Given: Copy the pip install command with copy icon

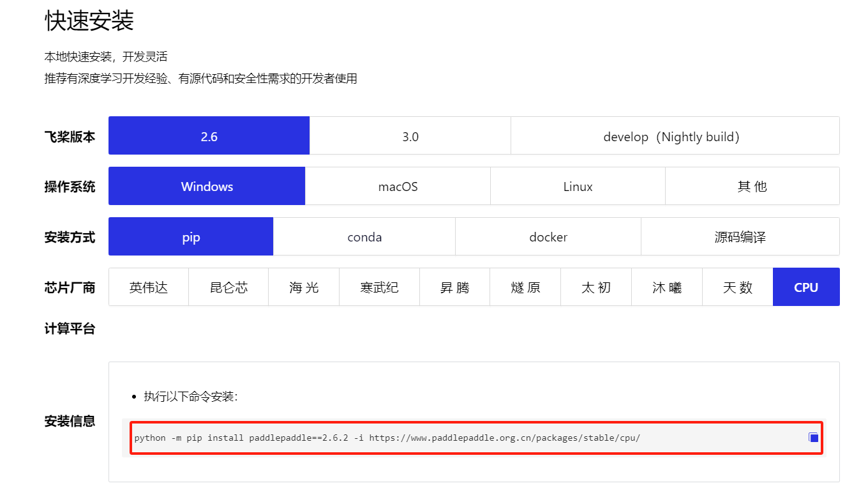Looking at the screenshot, I should [813, 438].
